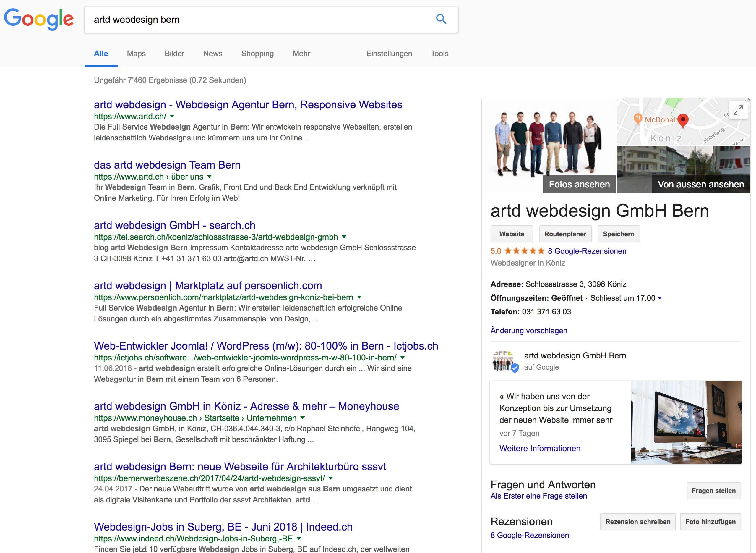Screen dimensions: 756x553
Task: Open dropdown arrow beside moneyhouse.ch URL
Action: click(302, 418)
